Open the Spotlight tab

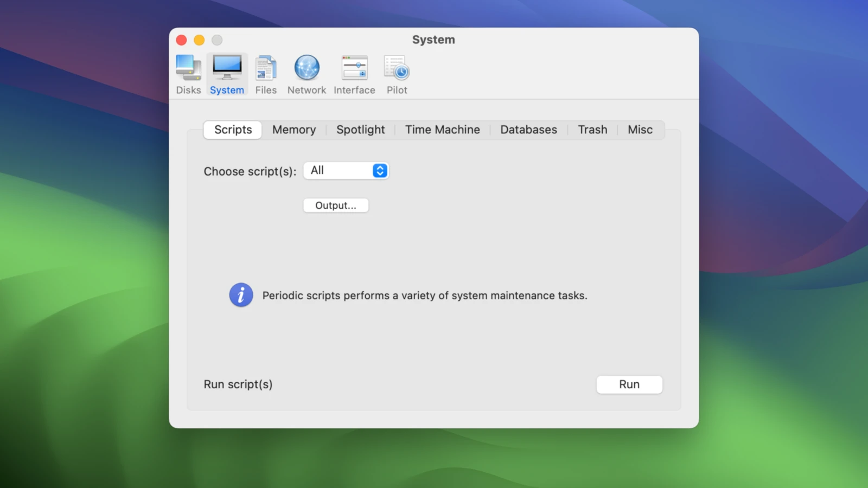click(x=360, y=130)
